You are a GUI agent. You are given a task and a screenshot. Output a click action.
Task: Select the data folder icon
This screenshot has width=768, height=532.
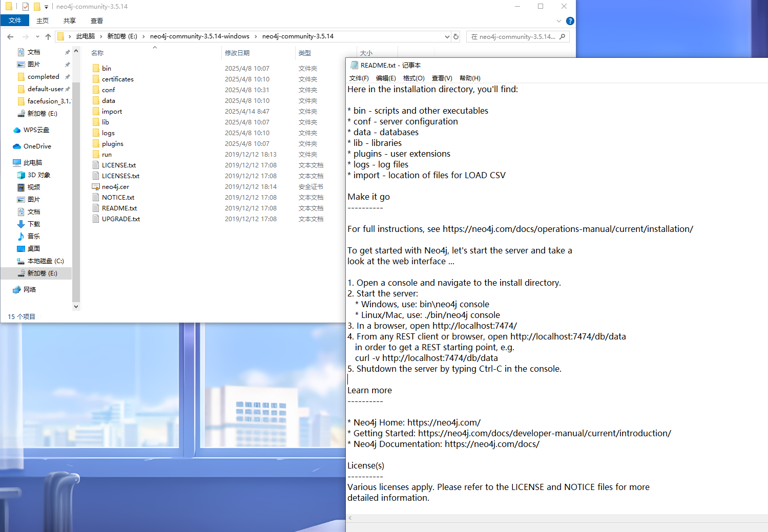(96, 100)
